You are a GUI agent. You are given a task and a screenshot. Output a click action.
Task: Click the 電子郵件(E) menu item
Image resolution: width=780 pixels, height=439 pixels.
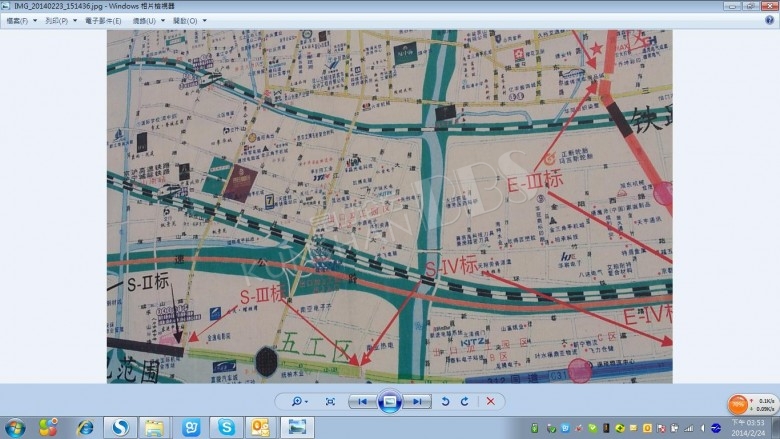pyautogui.click(x=102, y=20)
